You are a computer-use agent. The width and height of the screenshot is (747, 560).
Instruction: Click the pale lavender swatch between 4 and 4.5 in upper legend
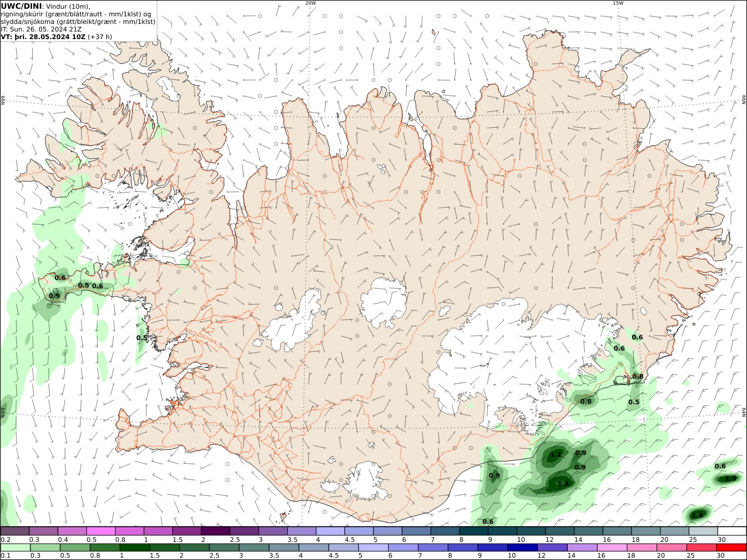pyautogui.click(x=330, y=531)
